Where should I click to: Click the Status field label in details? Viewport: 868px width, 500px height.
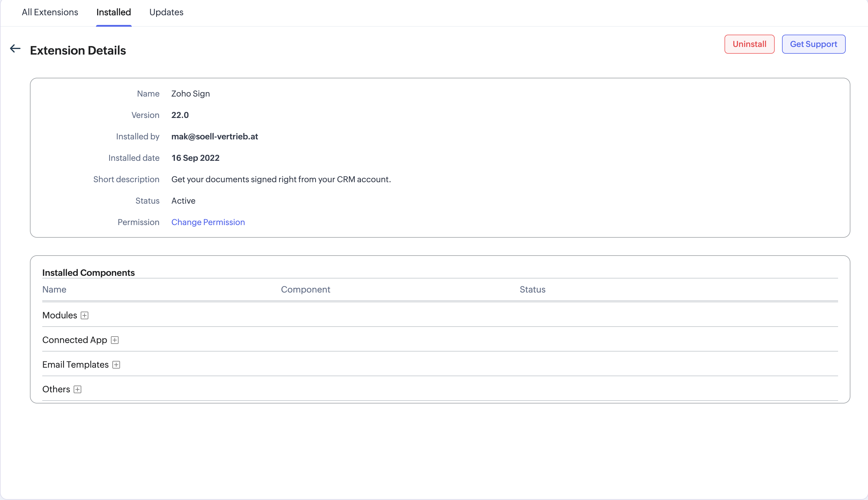click(147, 201)
